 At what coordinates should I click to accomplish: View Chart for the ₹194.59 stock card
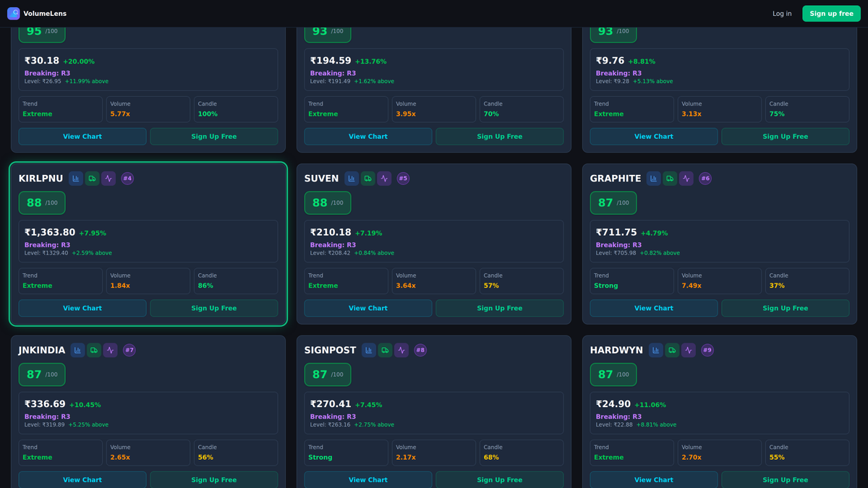coord(368,137)
